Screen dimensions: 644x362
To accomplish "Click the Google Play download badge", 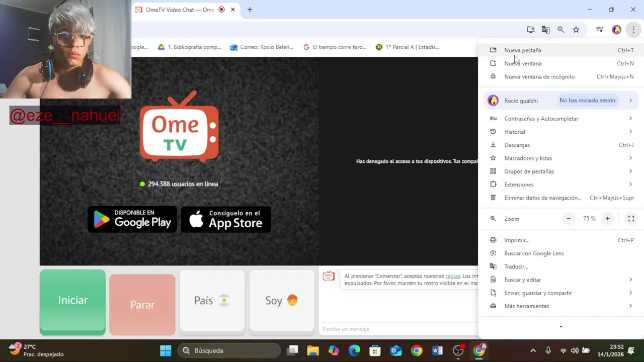I will (x=132, y=219).
